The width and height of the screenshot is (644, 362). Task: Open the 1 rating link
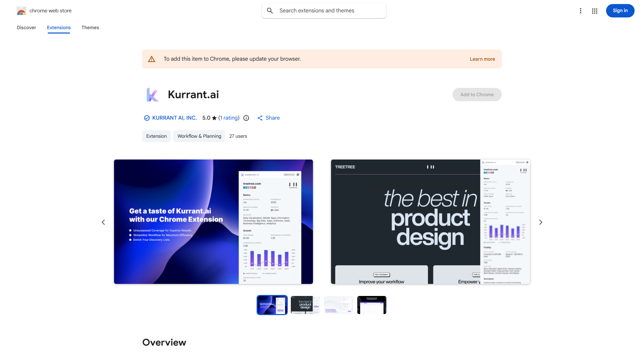(x=228, y=118)
